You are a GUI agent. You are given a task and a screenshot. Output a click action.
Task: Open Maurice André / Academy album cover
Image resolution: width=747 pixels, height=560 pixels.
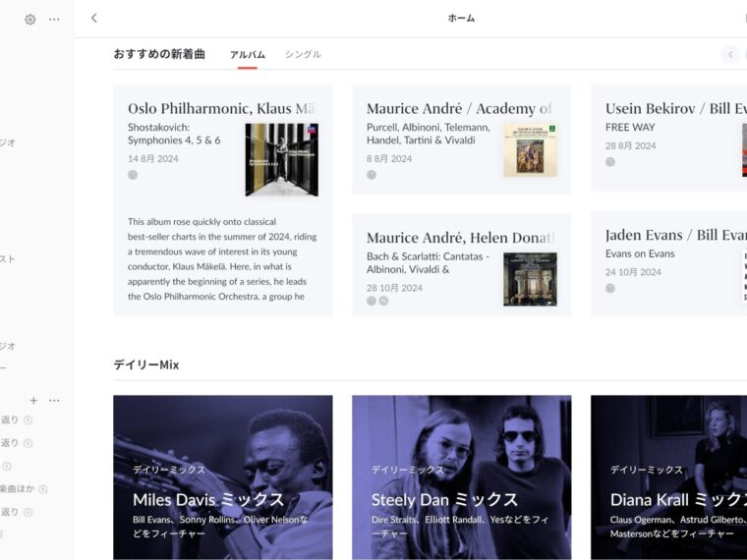tap(530, 149)
